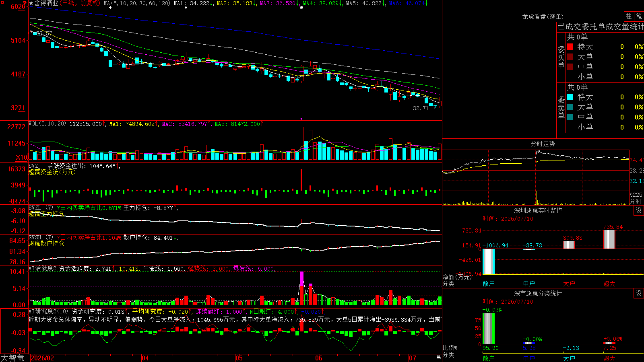Click the SVSH 散户持仓 indicator header

point(103,238)
